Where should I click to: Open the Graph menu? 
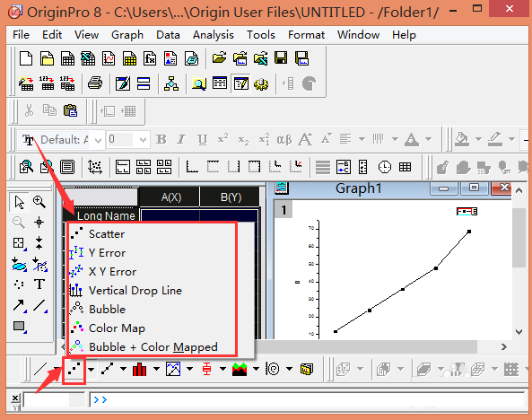point(127,35)
